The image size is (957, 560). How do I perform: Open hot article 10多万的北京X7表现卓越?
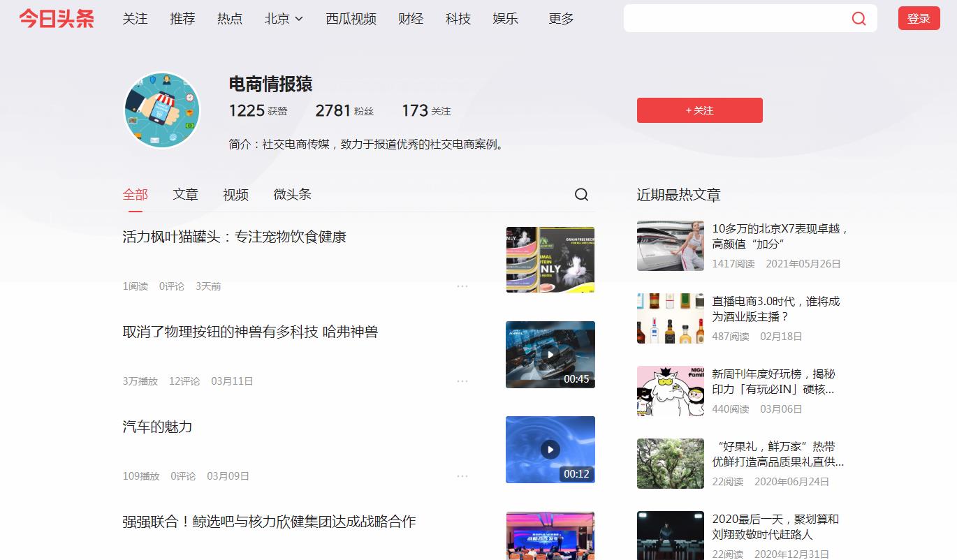click(780, 236)
